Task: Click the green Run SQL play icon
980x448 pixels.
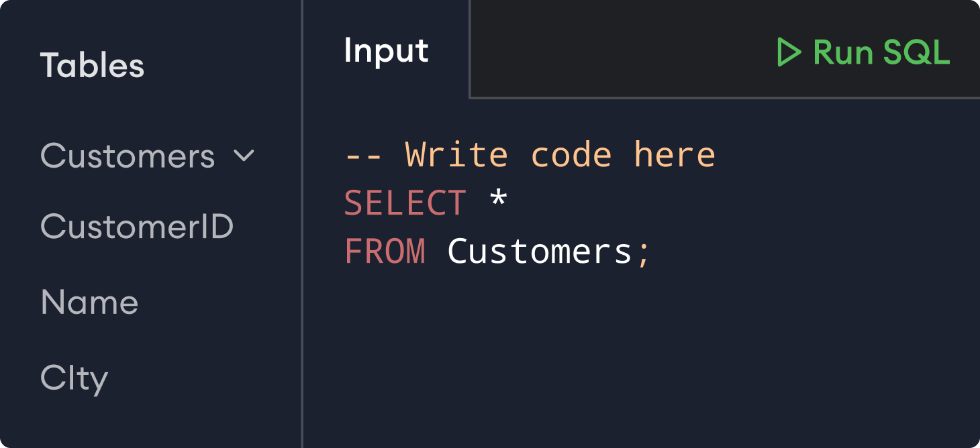Action: (x=791, y=52)
